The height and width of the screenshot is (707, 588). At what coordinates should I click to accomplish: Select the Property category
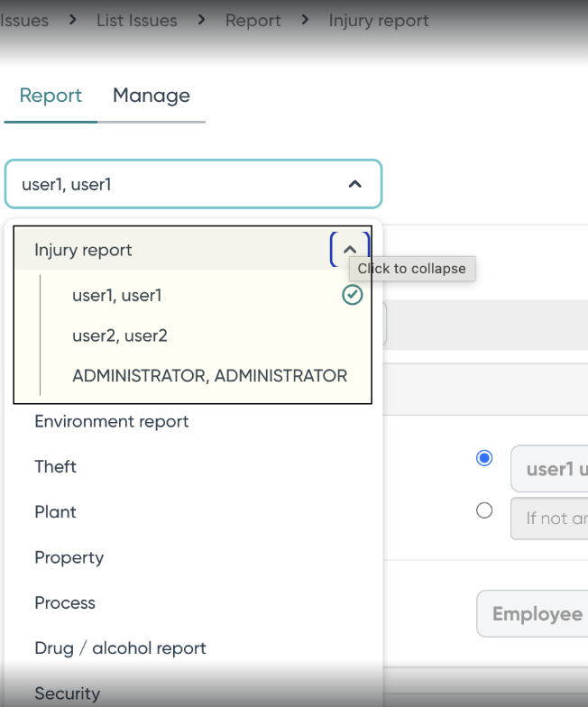69,557
